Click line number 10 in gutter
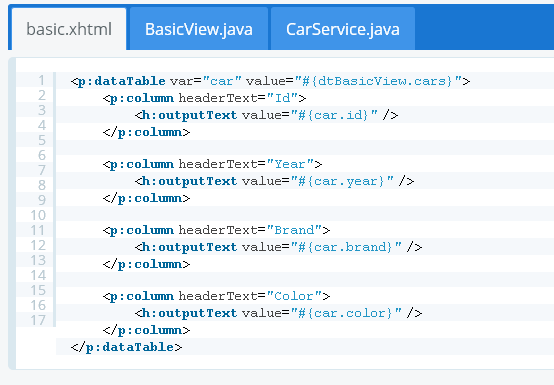 click(x=38, y=215)
